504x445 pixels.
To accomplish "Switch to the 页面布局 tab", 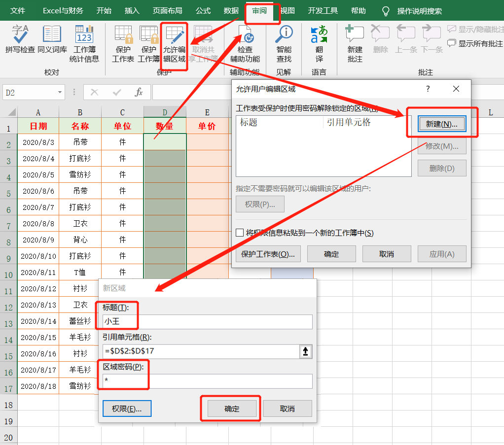I will (x=168, y=11).
